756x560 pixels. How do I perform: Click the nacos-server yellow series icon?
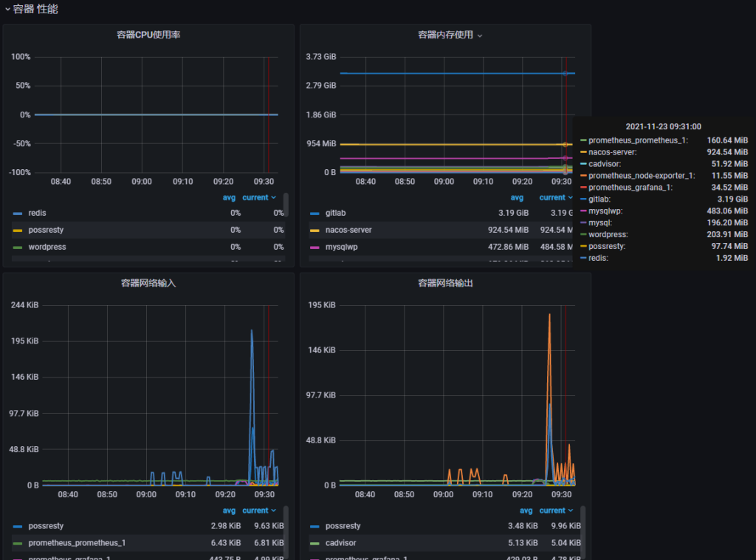tap(315, 230)
